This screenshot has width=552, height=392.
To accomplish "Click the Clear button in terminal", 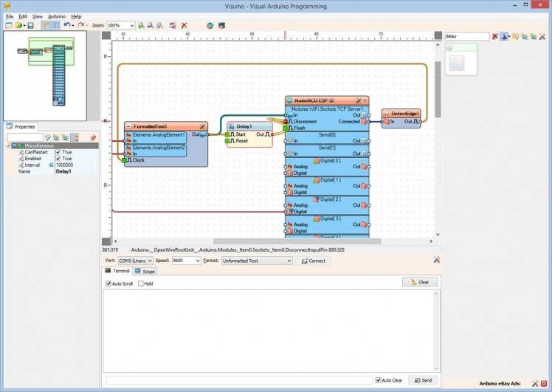I will tap(420, 282).
